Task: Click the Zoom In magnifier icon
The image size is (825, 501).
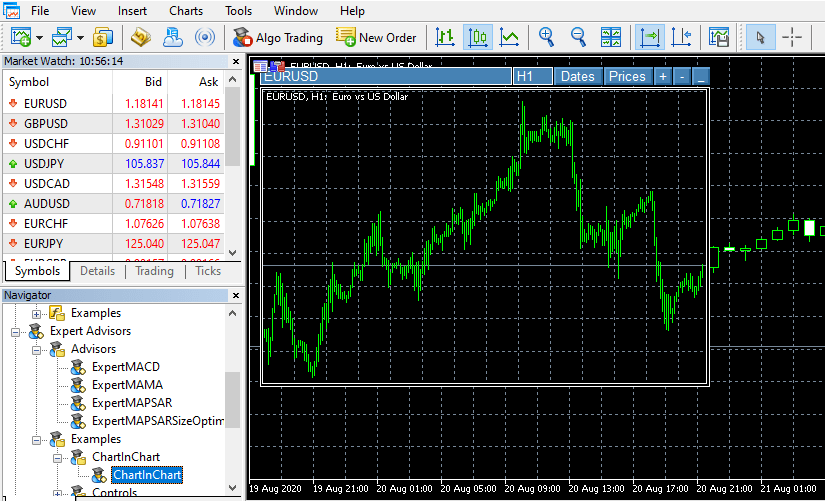Action: point(546,38)
